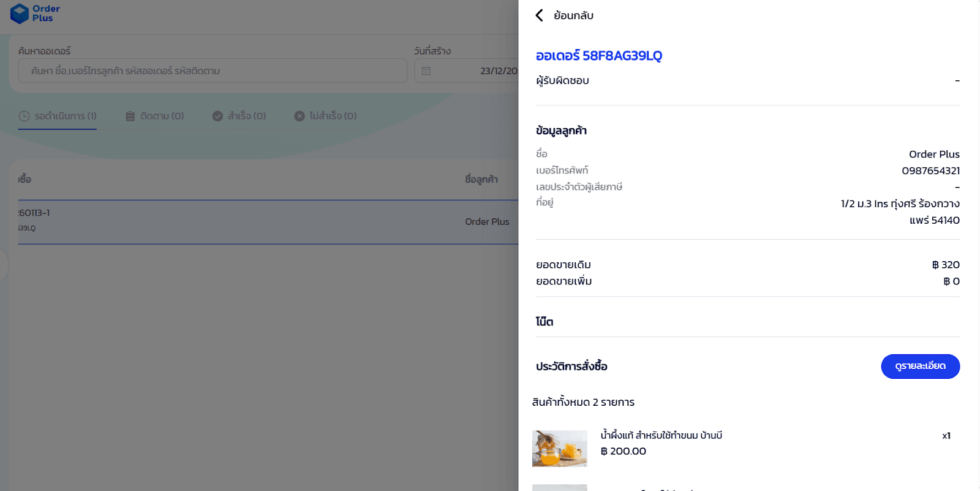Image resolution: width=980 pixels, height=491 pixels.
Task: Focus the order search input field
Action: tap(213, 71)
